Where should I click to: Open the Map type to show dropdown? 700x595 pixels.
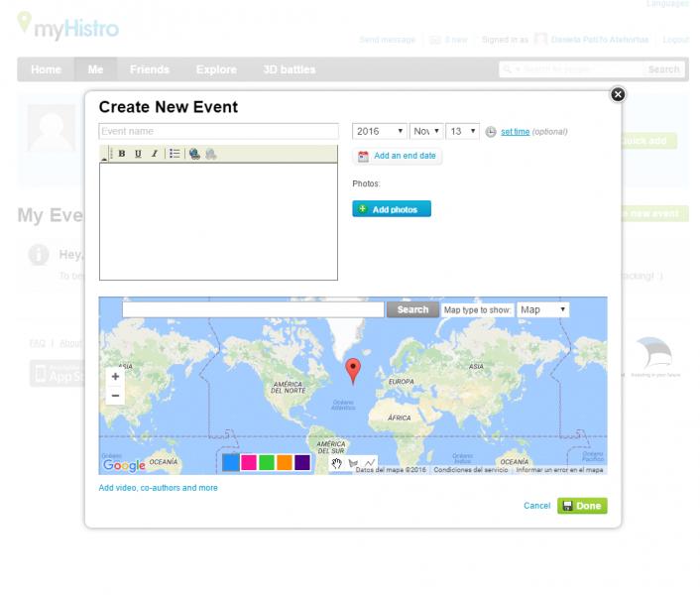543,309
